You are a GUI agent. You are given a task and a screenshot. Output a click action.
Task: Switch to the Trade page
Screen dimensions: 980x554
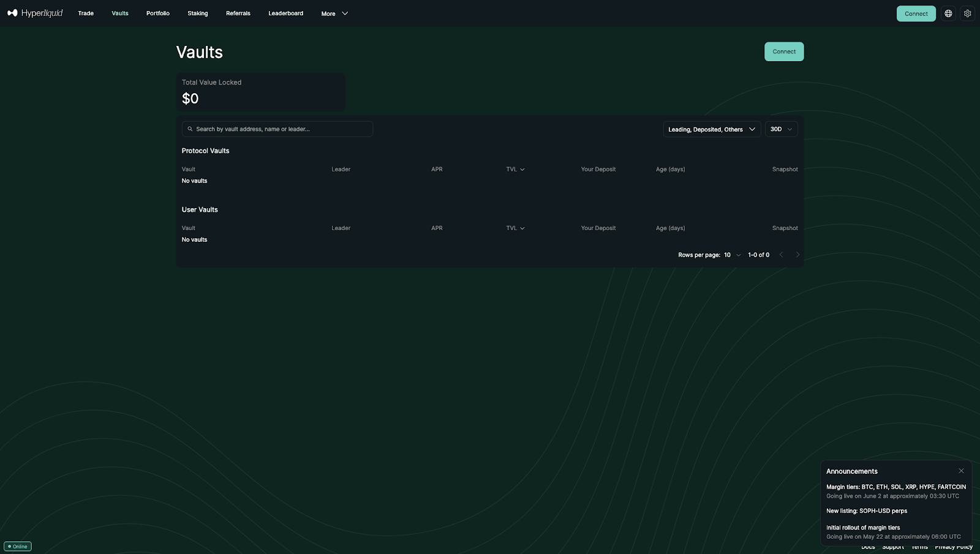[85, 13]
